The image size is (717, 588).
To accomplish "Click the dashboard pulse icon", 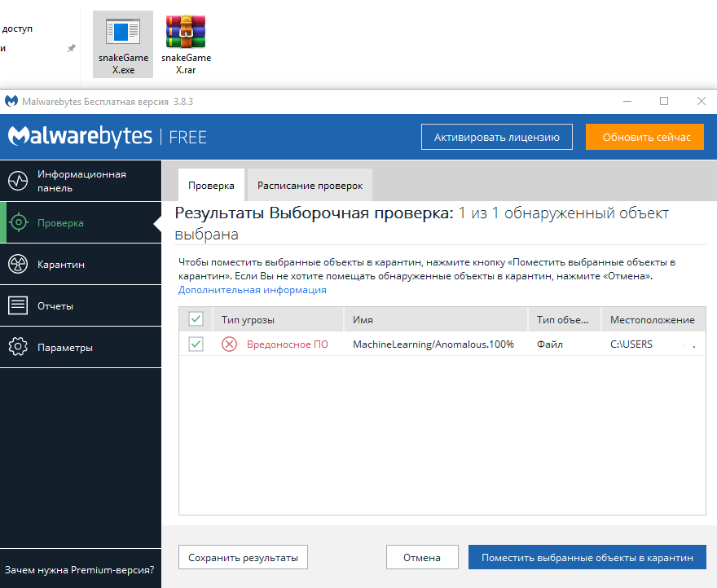I will click(x=18, y=181).
